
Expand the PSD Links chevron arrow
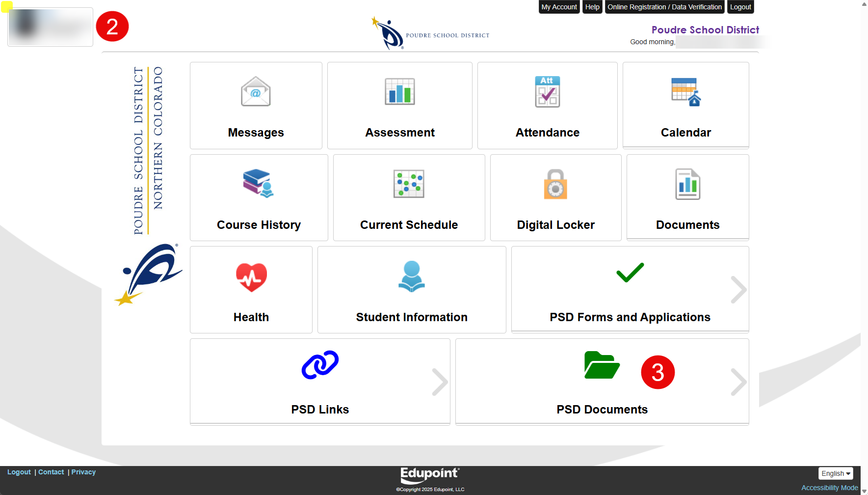click(440, 382)
